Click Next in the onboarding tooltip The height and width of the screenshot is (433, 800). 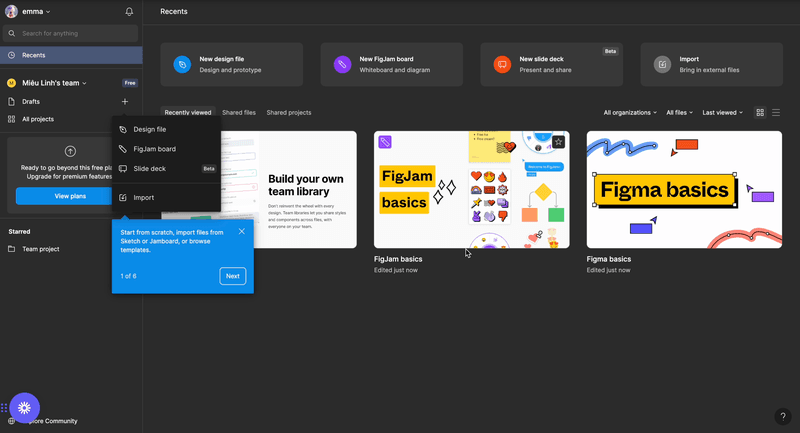coord(233,276)
